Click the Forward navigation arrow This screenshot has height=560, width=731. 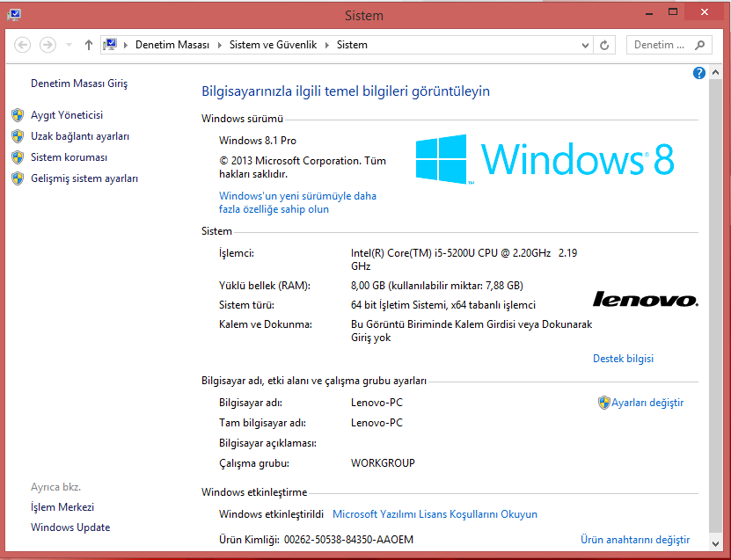[x=48, y=45]
